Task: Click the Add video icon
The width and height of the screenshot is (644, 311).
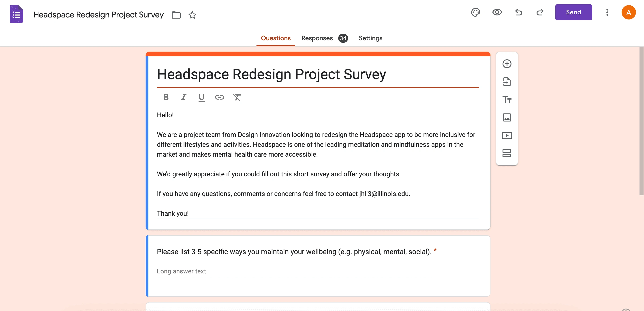Action: click(x=507, y=135)
